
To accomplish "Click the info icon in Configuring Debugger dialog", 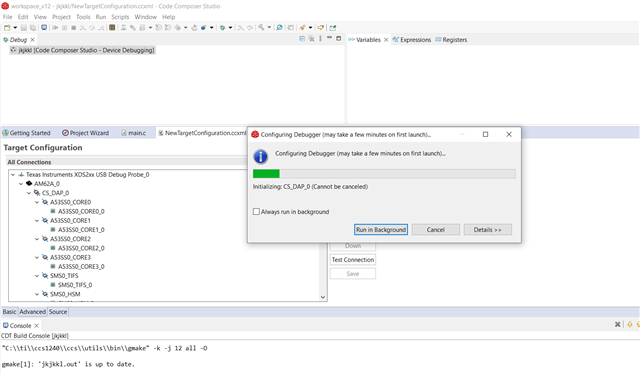I will pos(260,156).
